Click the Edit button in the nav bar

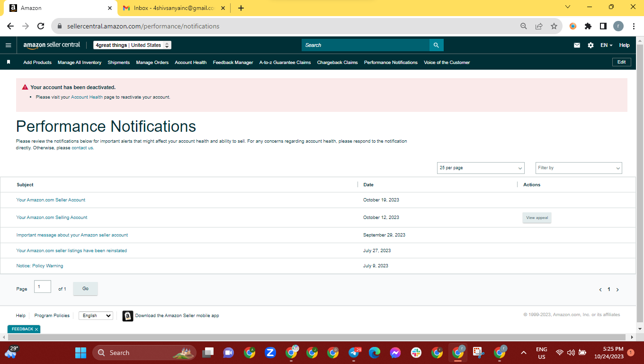point(621,62)
